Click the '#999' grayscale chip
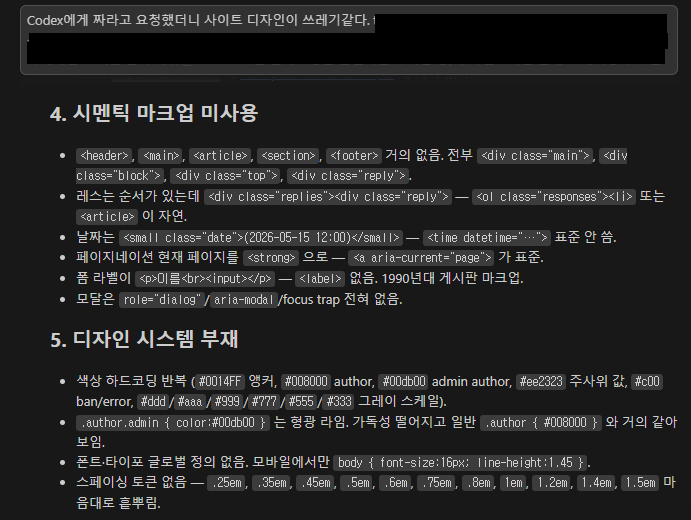Image resolution: width=691 pixels, height=520 pixels. click(x=227, y=402)
